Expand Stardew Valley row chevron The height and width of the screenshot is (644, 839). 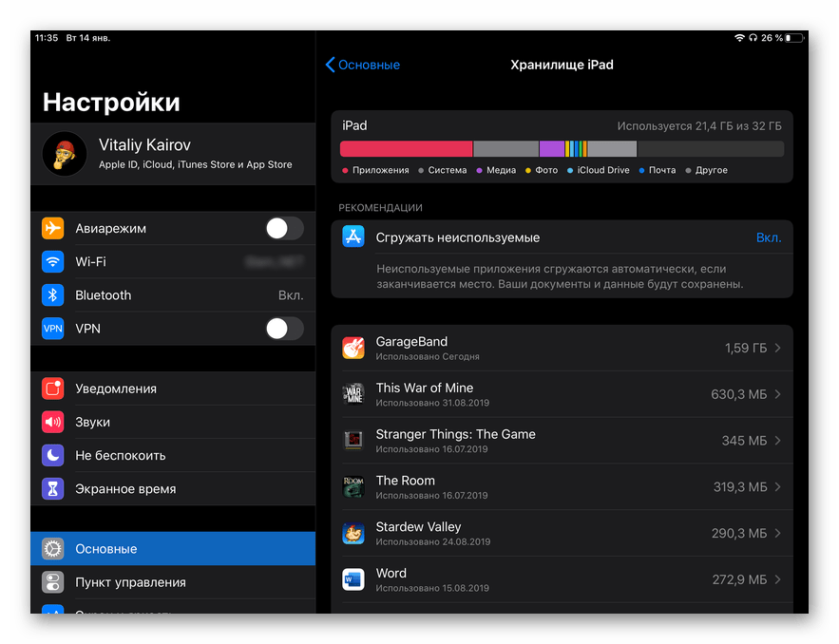pos(777,534)
